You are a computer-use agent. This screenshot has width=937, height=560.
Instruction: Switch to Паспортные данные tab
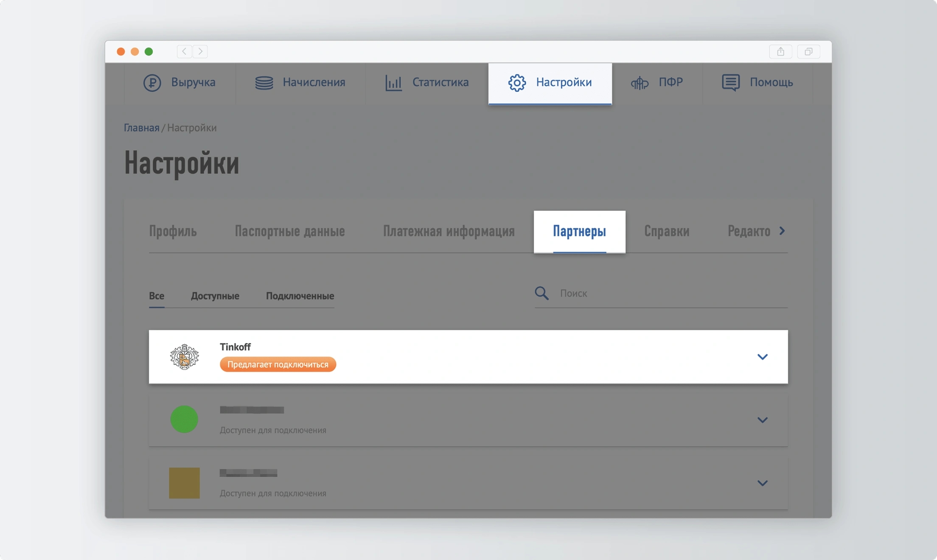[x=289, y=231]
